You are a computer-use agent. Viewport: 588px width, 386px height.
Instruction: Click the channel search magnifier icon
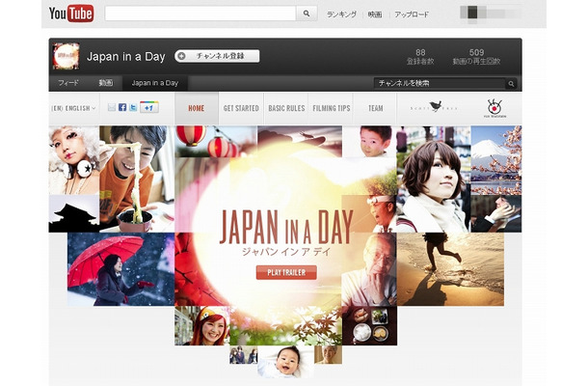point(511,83)
